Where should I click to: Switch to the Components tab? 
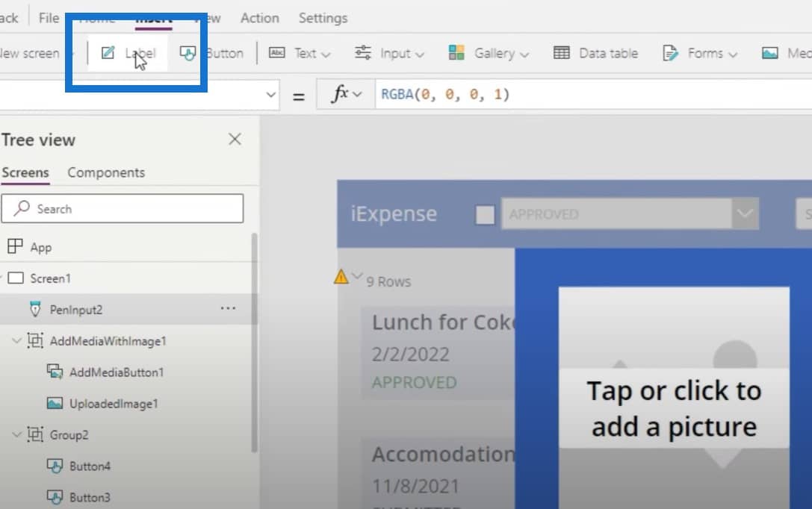click(x=106, y=172)
